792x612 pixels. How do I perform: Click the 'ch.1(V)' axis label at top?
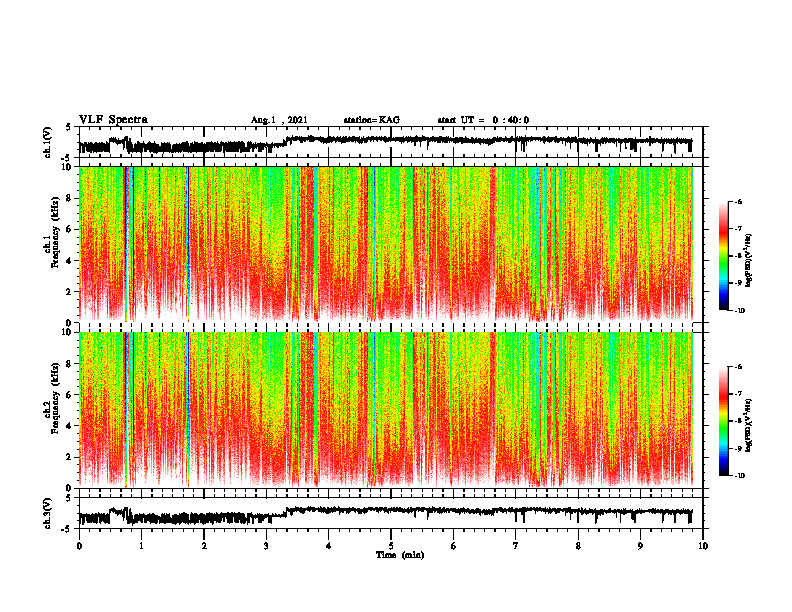click(x=48, y=142)
